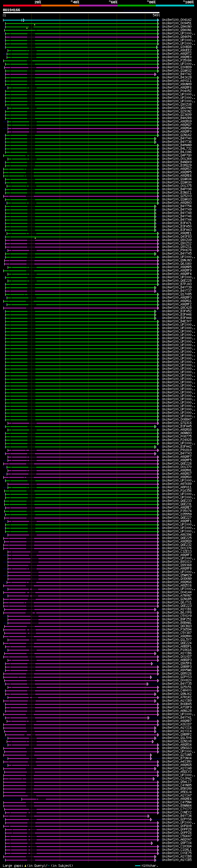Select the UniRef100_O08847 label

coord(177,419)
